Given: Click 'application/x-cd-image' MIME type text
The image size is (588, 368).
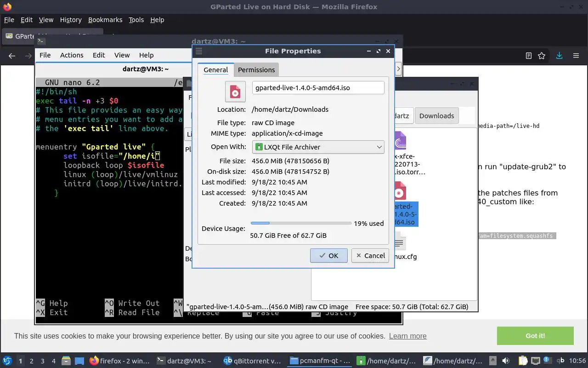Looking at the screenshot, I should click(x=287, y=133).
